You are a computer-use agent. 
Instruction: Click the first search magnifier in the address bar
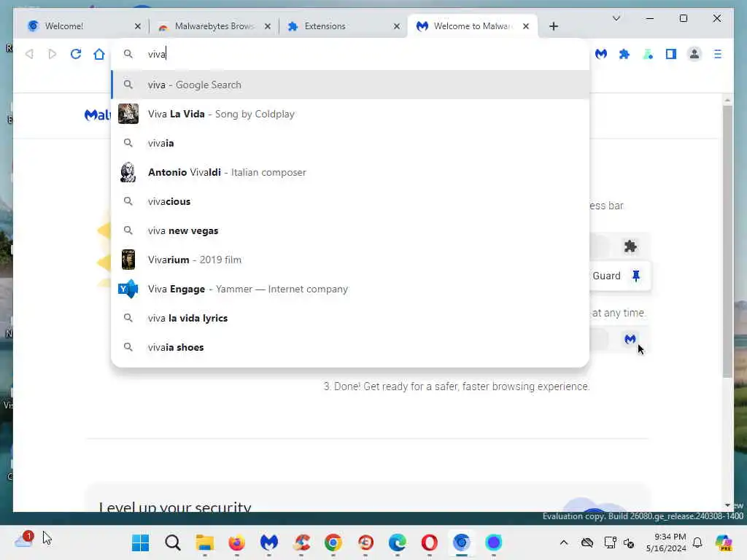(128, 54)
